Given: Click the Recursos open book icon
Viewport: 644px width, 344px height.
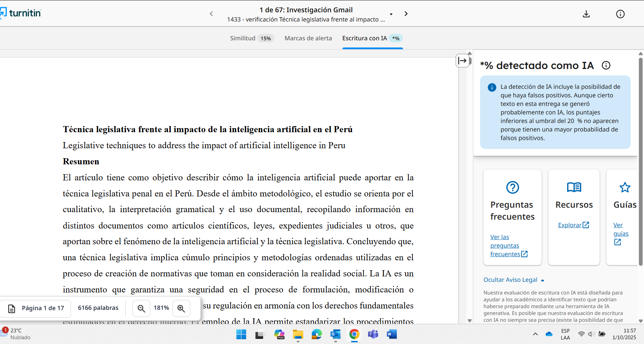Looking at the screenshot, I should point(574,187).
